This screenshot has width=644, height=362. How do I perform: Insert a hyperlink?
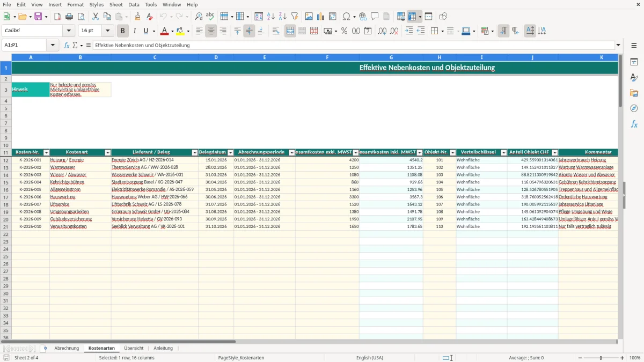point(363,17)
